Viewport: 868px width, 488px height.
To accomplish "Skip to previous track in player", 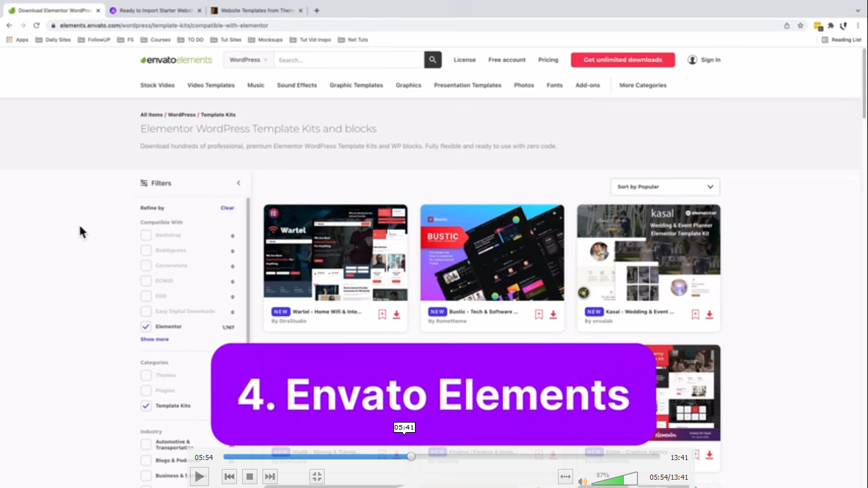I will 229,477.
